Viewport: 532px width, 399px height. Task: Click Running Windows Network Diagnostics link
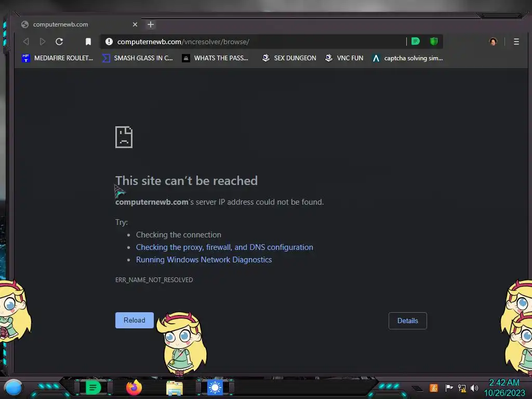click(x=204, y=260)
